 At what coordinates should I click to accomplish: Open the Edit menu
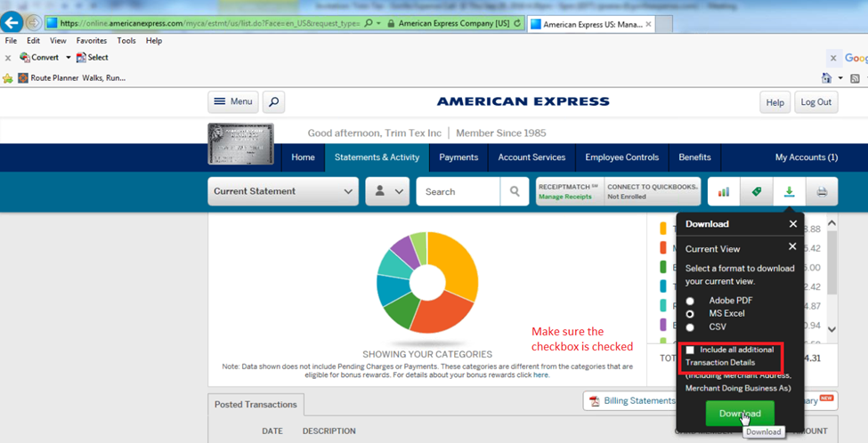pos(33,41)
